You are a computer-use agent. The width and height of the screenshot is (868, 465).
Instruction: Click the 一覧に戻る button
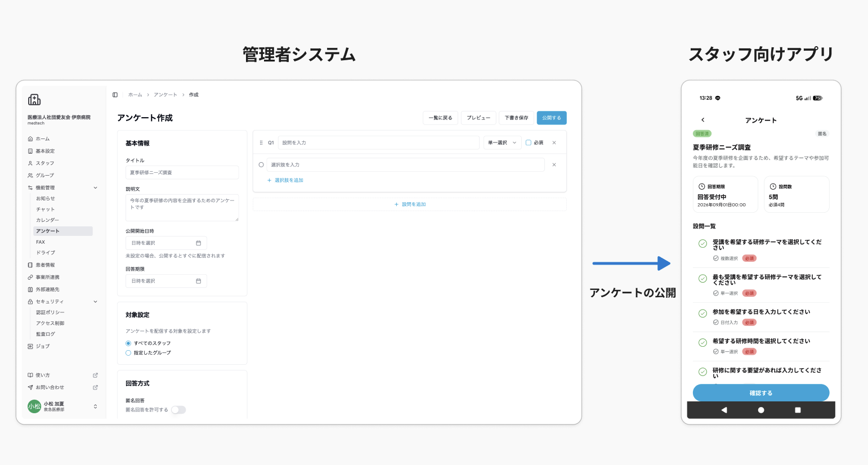click(440, 118)
